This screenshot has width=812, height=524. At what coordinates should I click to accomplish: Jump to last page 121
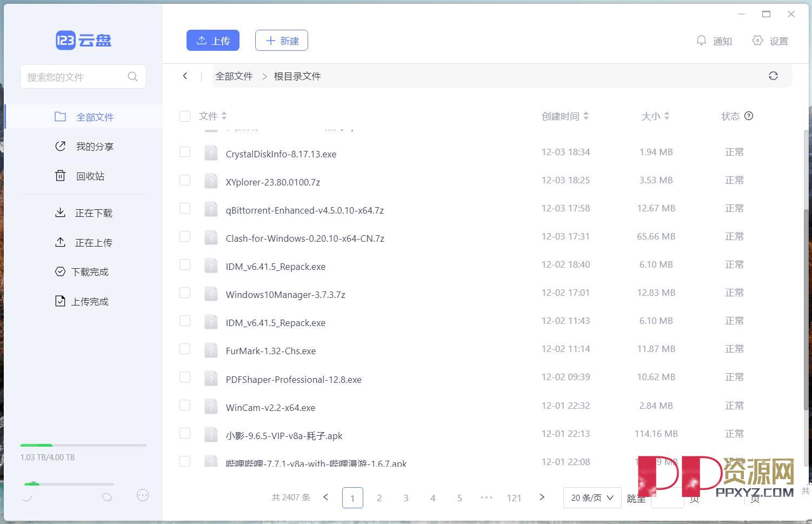(x=514, y=498)
